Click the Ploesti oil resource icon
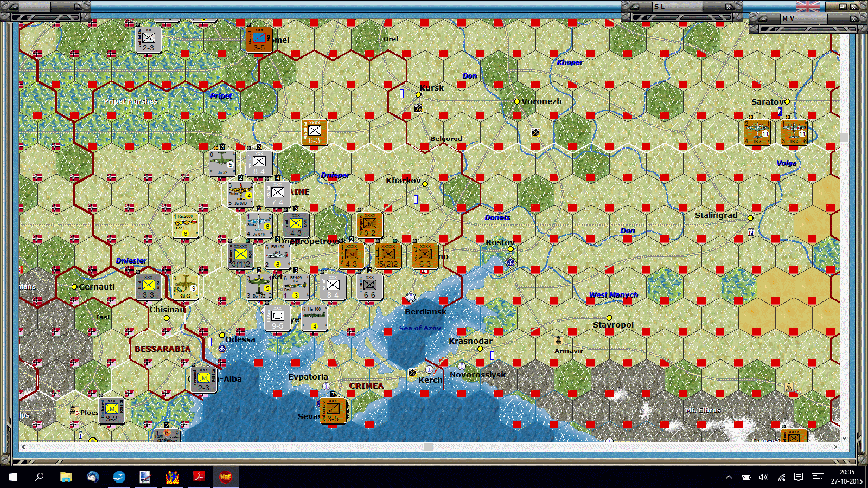Screen dimensions: 868x488 tap(74, 411)
